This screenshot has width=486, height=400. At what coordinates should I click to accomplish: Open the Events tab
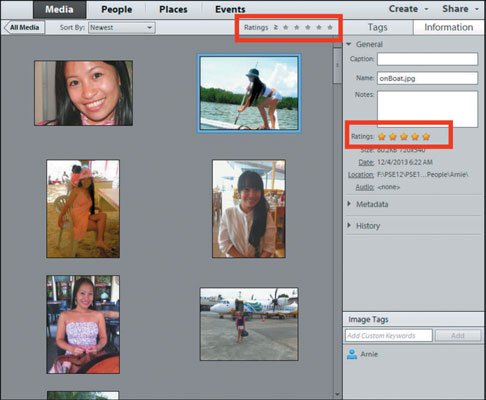[x=230, y=9]
